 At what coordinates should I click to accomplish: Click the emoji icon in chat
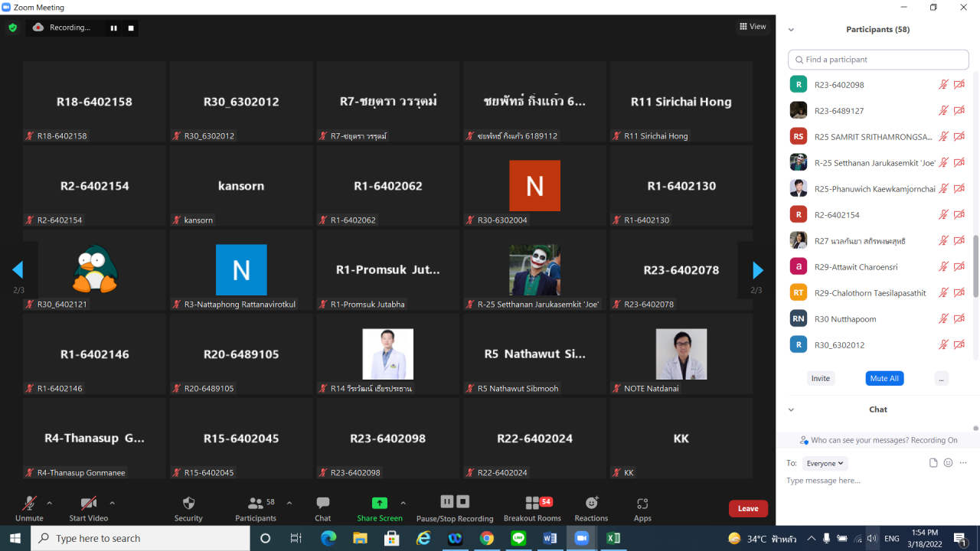948,463
